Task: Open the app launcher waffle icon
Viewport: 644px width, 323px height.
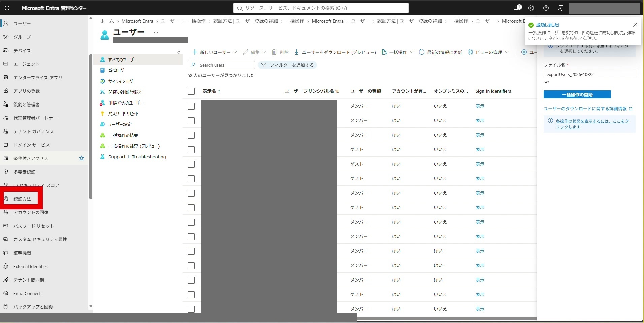Action: (7, 8)
